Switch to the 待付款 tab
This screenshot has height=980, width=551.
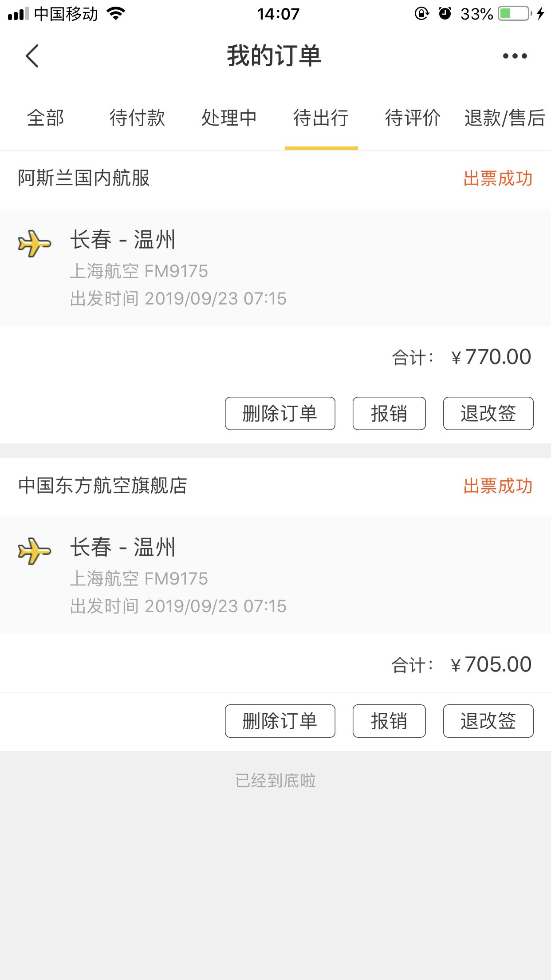(138, 118)
